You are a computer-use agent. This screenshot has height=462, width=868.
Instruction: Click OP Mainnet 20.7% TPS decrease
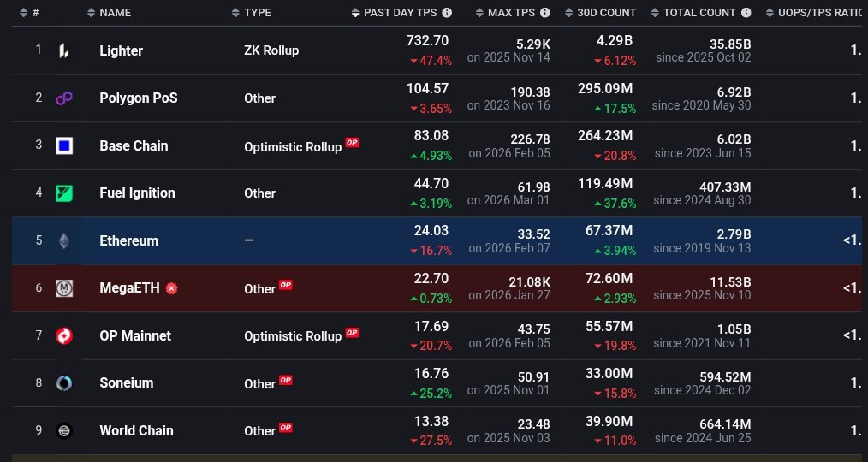[x=431, y=346]
